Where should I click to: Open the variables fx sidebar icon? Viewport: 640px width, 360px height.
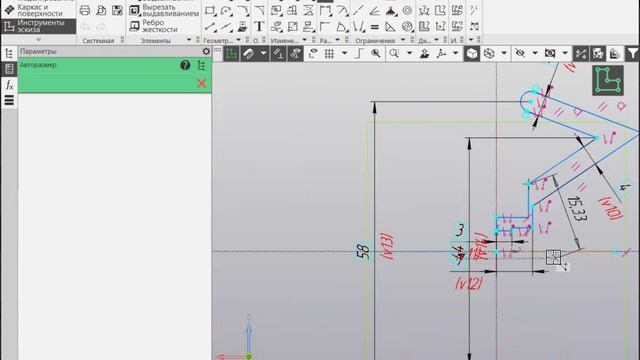9,85
